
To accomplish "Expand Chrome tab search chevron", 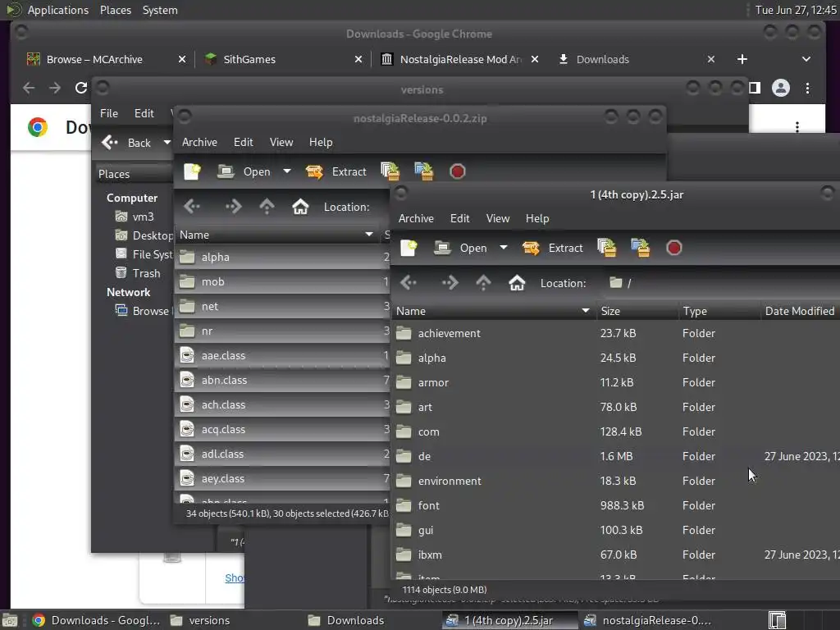I will (806, 59).
